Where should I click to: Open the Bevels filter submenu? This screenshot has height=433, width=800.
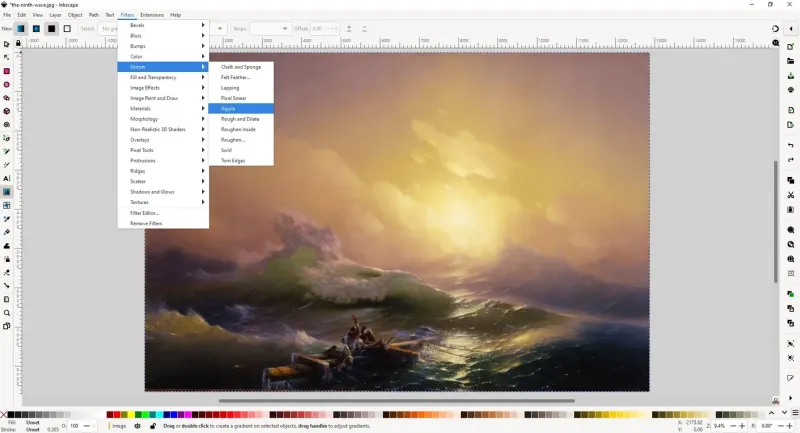[163, 25]
